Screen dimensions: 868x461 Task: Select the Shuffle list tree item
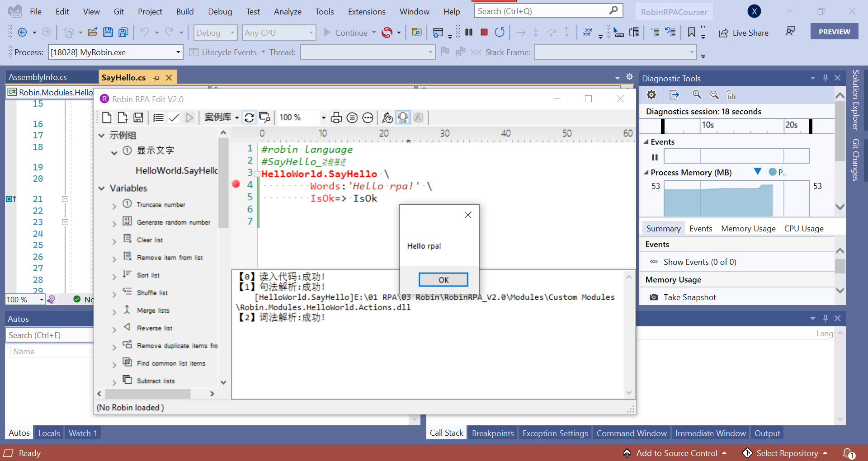click(x=152, y=293)
